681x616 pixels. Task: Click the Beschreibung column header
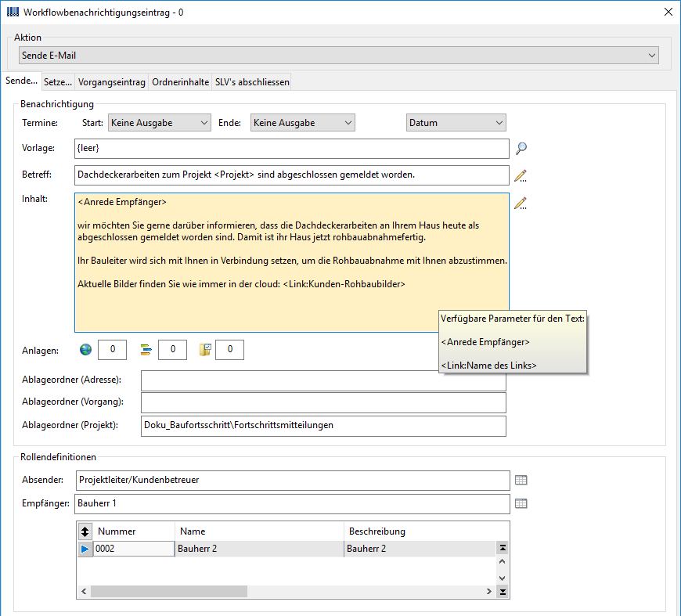click(x=420, y=531)
